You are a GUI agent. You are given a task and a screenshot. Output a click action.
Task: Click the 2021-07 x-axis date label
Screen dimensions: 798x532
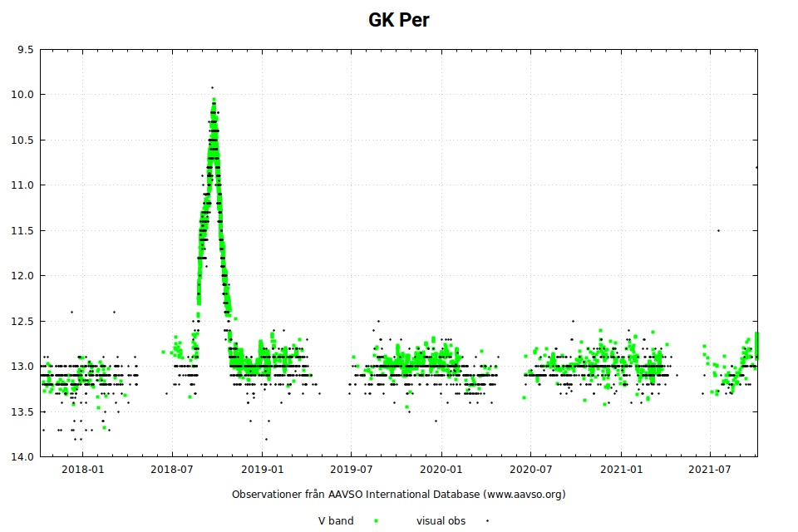[710, 470]
